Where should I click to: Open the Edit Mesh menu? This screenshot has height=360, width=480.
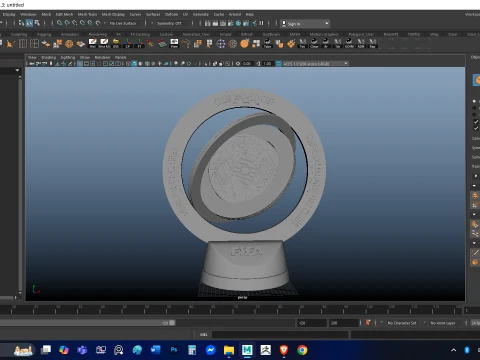click(x=64, y=14)
